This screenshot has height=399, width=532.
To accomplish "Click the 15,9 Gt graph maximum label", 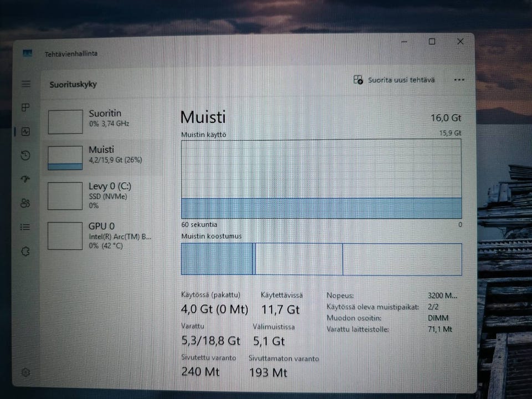I will coord(450,133).
